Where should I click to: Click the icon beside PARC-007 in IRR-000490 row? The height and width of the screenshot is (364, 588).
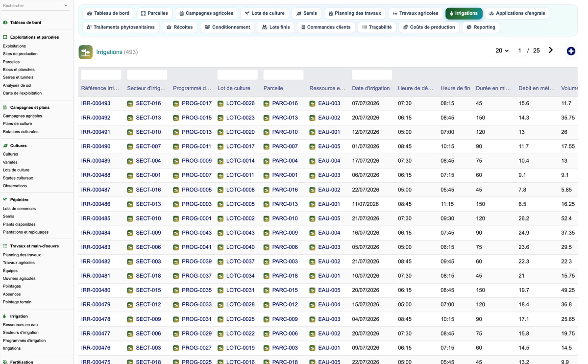click(267, 146)
